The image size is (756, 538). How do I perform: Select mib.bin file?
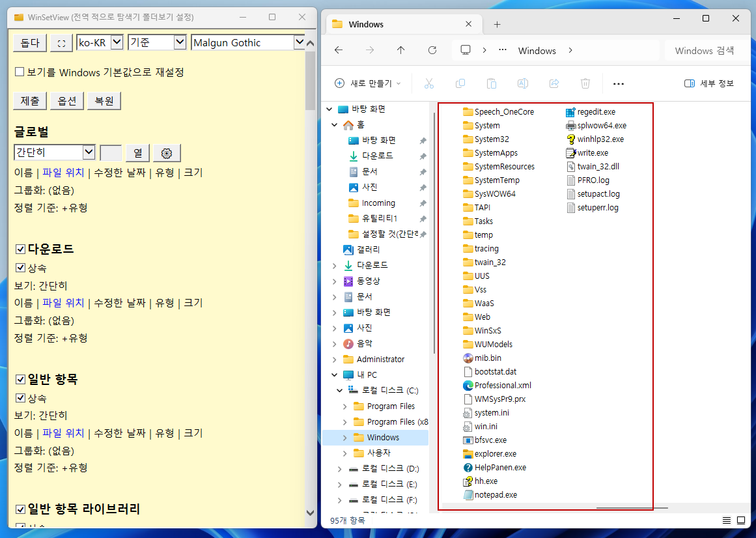[482, 358]
